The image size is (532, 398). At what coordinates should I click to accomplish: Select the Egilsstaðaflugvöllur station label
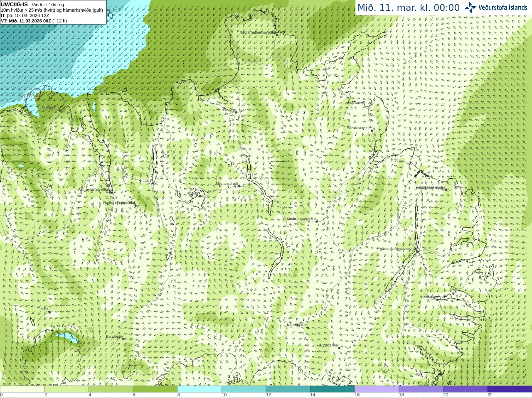point(397,249)
